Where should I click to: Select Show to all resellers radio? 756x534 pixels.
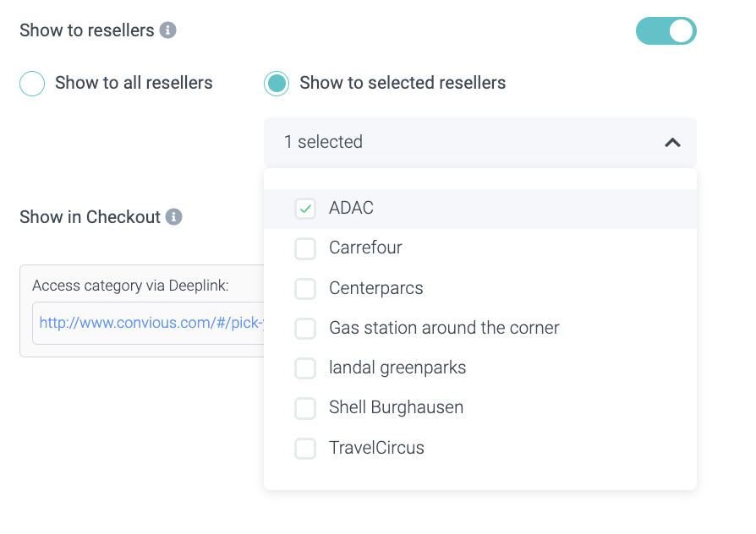click(x=32, y=84)
